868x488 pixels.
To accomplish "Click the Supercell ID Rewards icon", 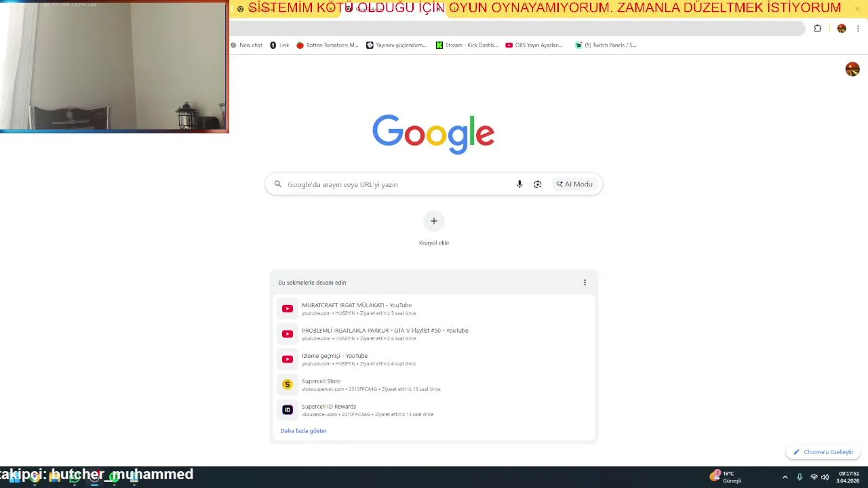I will click(x=288, y=410).
